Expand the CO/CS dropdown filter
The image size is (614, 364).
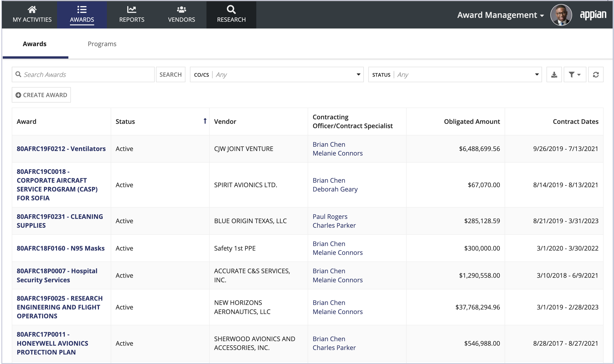point(359,74)
